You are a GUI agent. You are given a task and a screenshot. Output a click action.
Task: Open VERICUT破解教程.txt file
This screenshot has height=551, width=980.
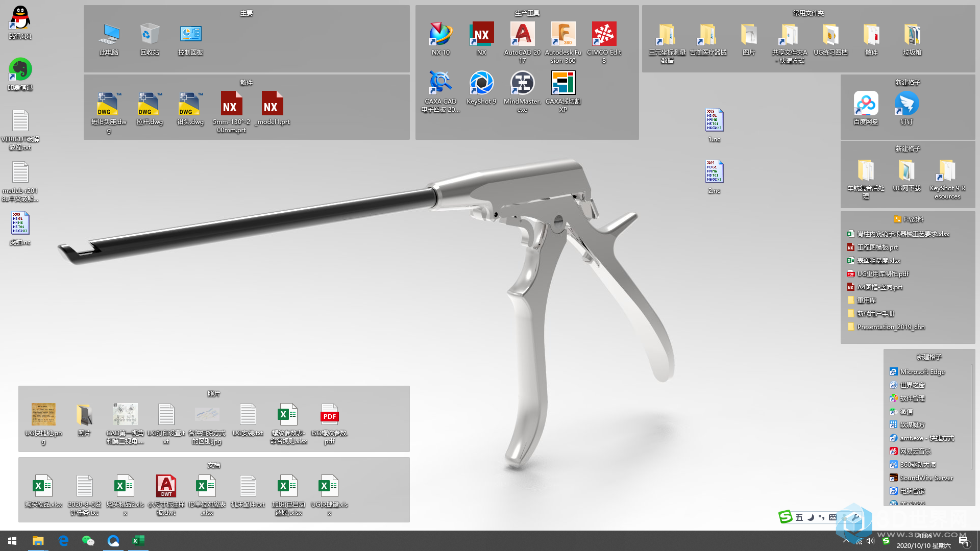point(20,130)
